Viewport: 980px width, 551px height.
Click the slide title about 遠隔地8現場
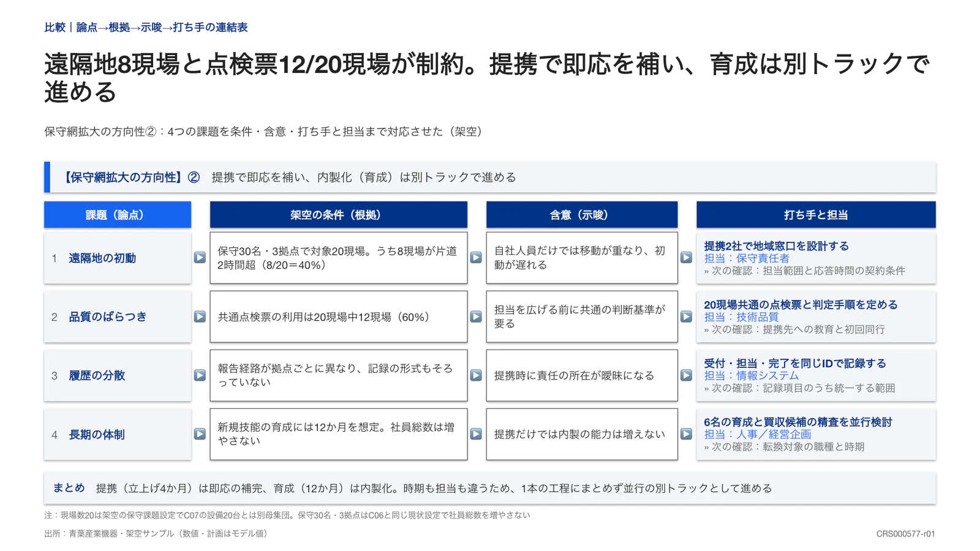pos(487,78)
